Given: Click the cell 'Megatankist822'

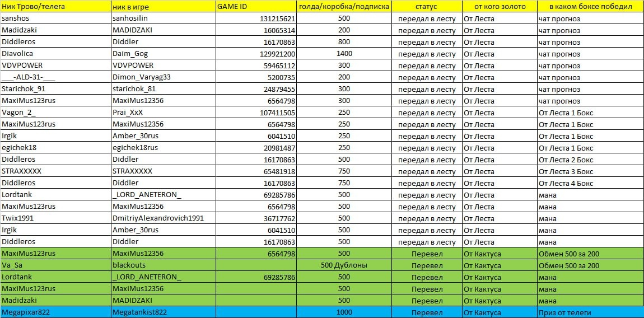Looking at the screenshot, I should point(164,312).
